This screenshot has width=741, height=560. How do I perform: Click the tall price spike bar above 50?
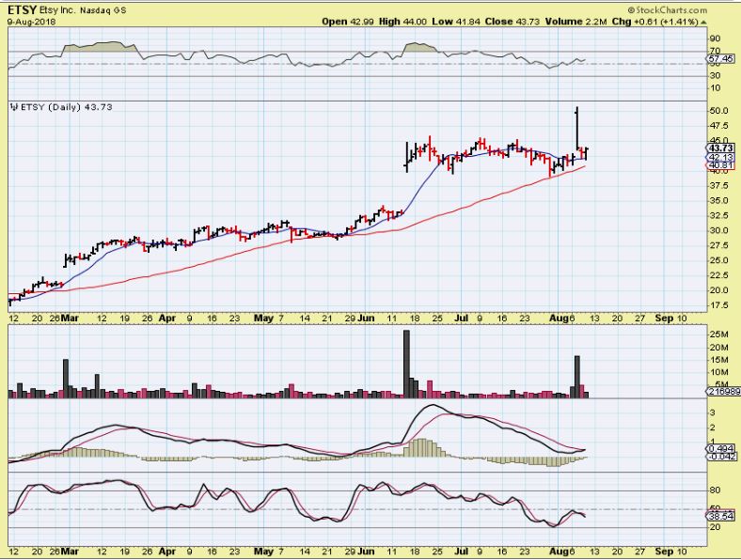[577, 128]
